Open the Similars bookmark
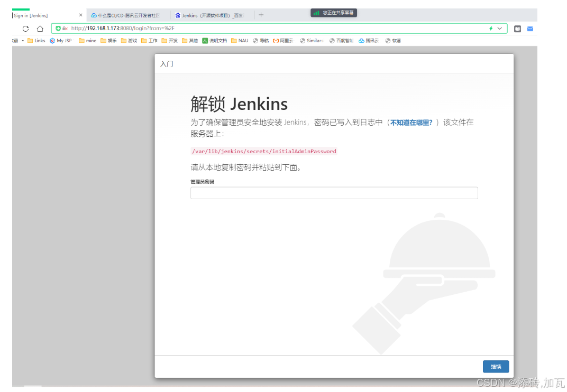Viewport: 567px width, 392px height. pos(312,41)
